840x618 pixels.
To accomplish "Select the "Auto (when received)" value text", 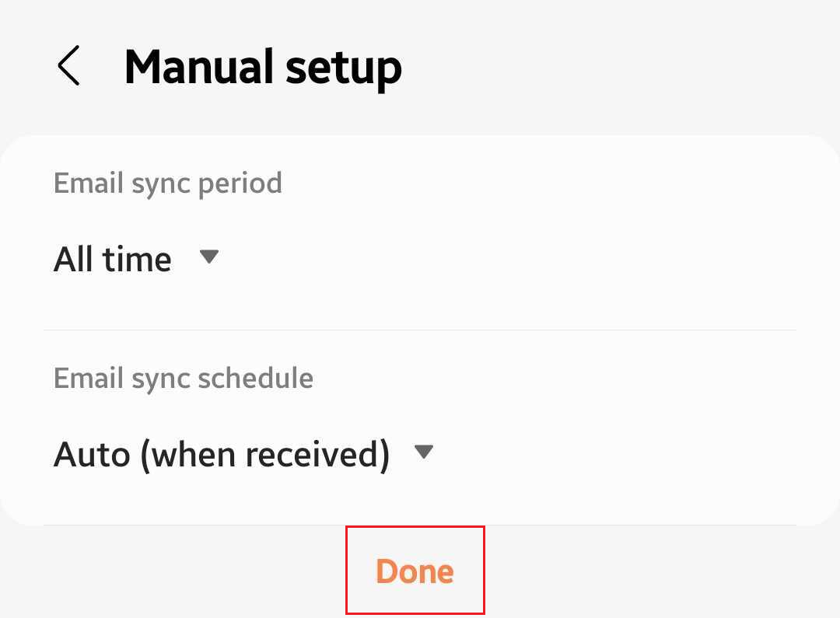I will coord(221,454).
